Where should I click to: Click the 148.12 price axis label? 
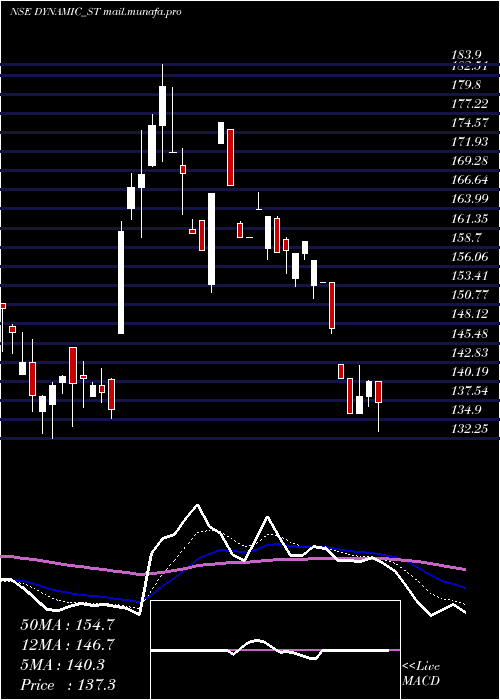[470, 314]
